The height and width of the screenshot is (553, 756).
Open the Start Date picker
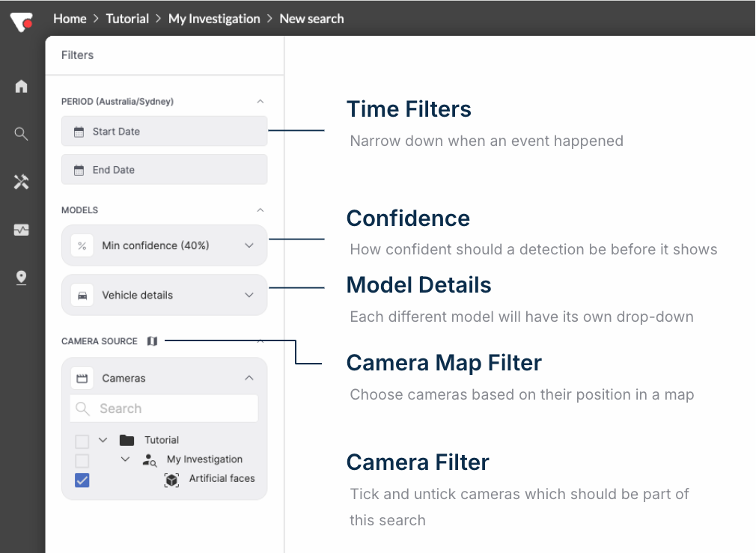click(x=164, y=131)
